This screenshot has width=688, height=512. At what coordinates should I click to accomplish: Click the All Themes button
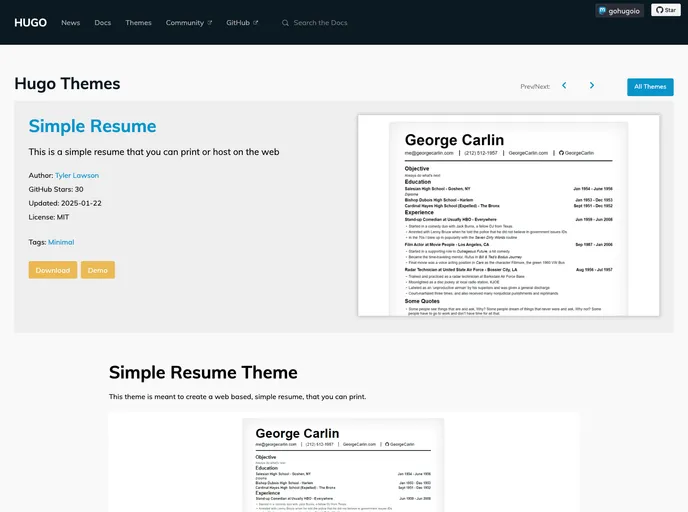coord(650,87)
